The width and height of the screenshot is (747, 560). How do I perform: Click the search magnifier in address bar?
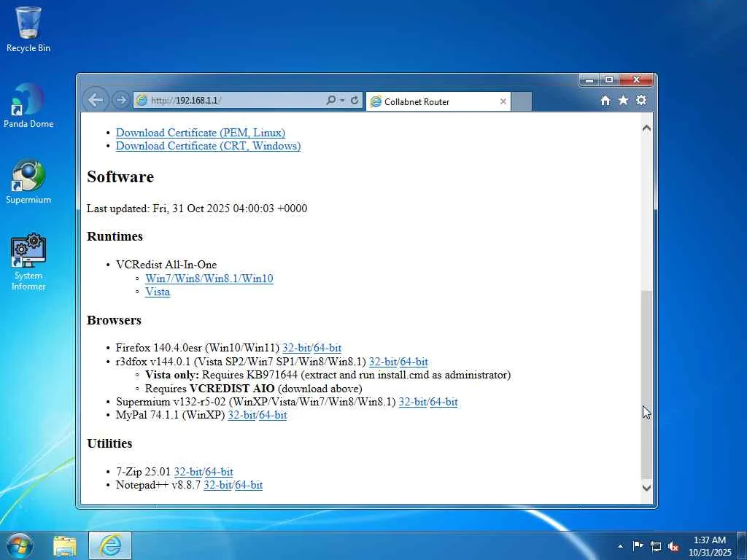point(330,101)
